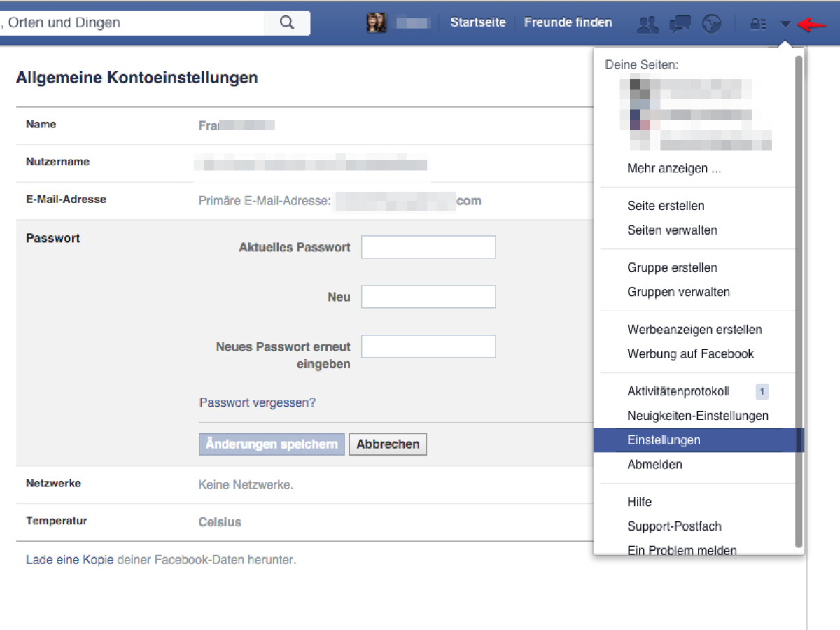Viewport: 840px width, 630px height.
Task: Click the dropdown menu scrollbar
Action: tap(799, 301)
